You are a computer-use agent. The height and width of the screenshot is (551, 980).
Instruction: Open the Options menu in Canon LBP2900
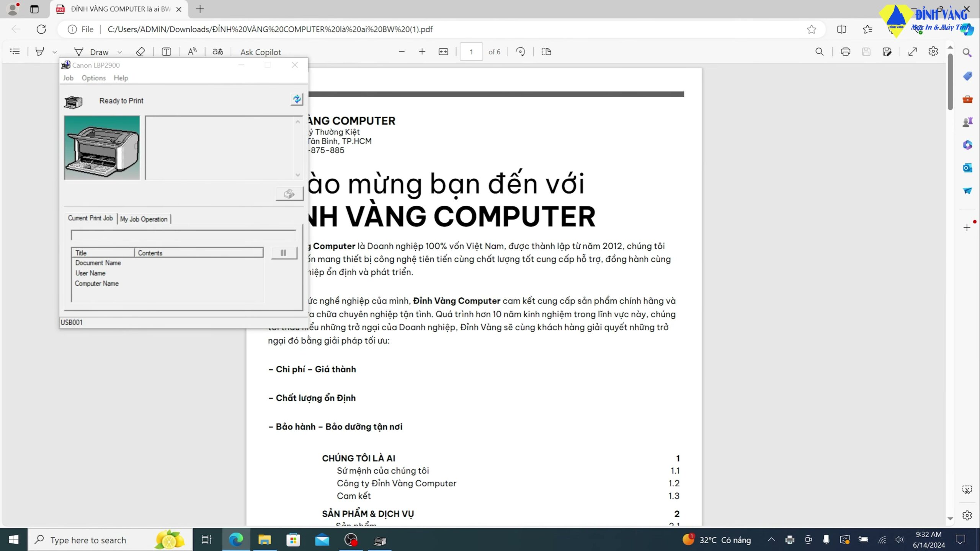[x=93, y=78]
